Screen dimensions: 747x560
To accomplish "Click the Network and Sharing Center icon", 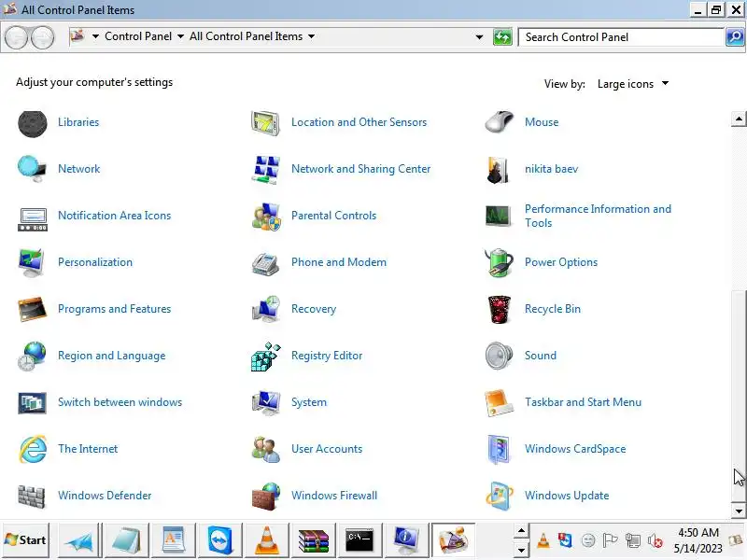I will pyautogui.click(x=265, y=169).
